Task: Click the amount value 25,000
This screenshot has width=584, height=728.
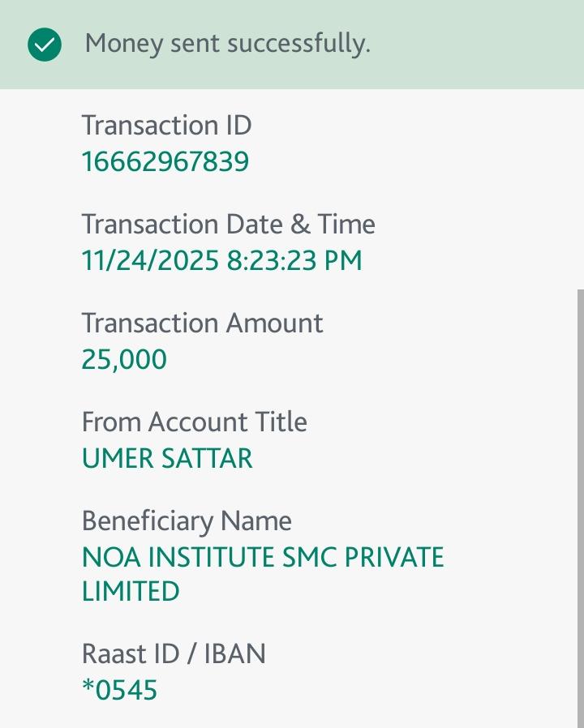Action: pos(124,360)
